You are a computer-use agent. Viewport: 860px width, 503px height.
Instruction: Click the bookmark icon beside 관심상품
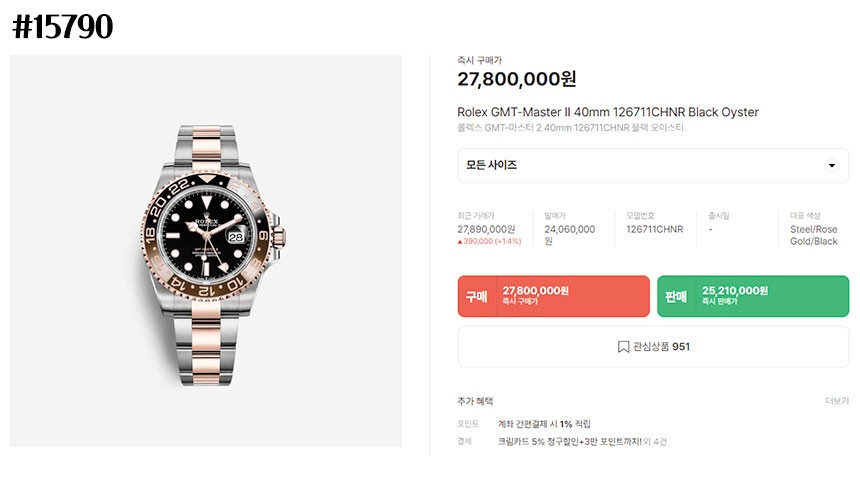[x=623, y=347]
